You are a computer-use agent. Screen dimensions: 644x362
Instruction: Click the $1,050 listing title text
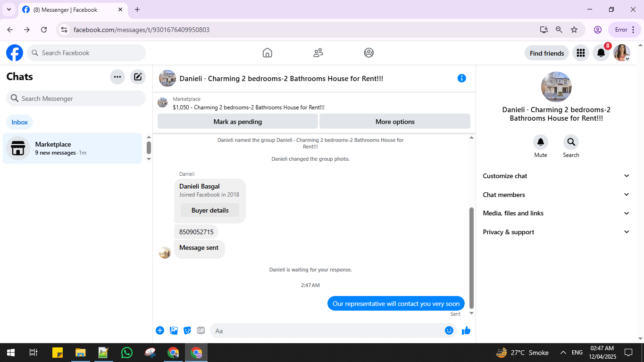coord(249,107)
